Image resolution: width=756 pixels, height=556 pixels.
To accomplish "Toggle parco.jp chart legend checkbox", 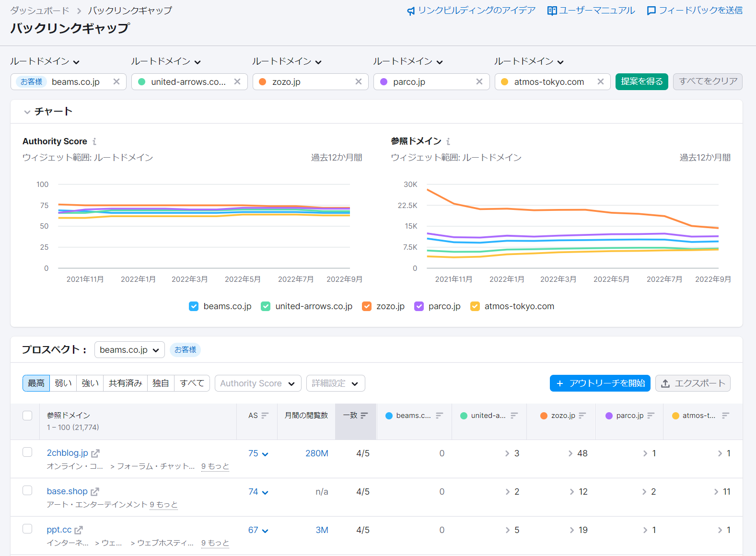I will (419, 306).
